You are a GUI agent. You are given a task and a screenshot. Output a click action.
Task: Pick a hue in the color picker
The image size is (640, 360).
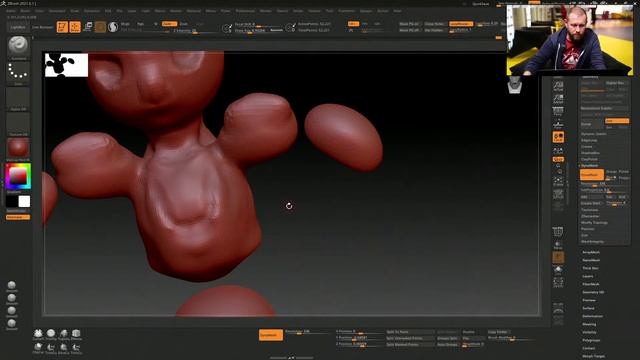[x=18, y=176]
